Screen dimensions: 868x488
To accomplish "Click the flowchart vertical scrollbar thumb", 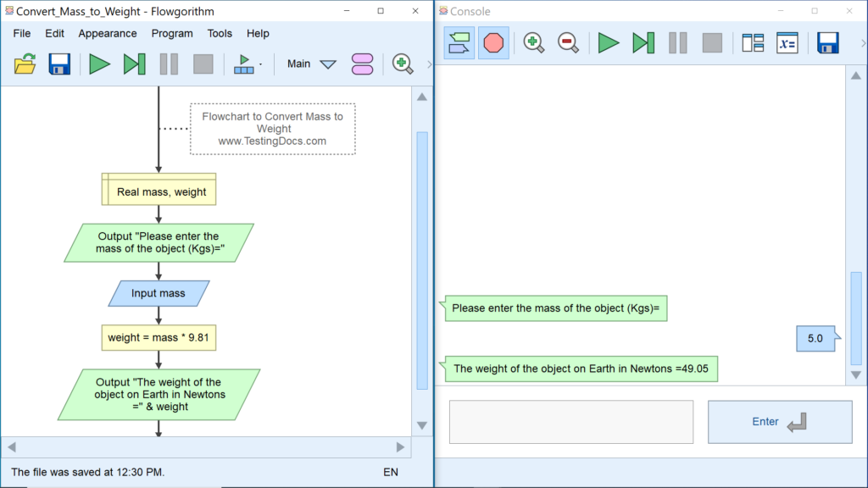I will pos(422,254).
